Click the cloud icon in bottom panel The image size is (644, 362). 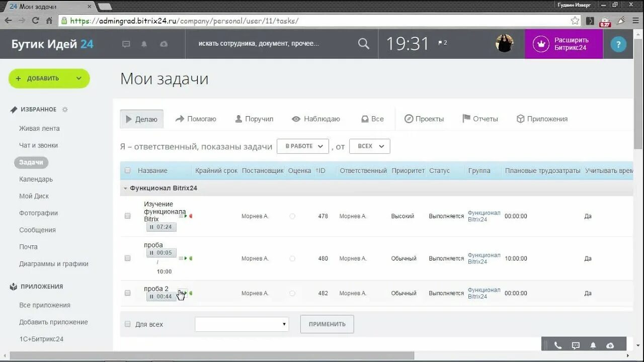pyautogui.click(x=610, y=345)
